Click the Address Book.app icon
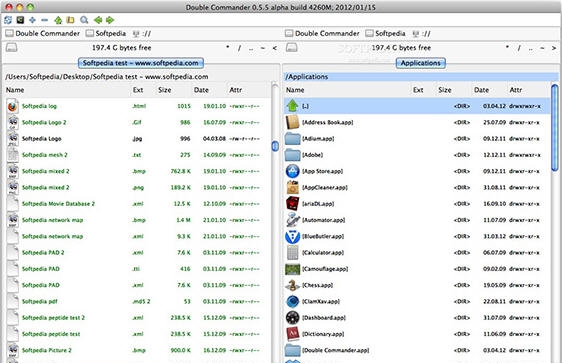Screen dimensions: 562x363 pos(292,122)
